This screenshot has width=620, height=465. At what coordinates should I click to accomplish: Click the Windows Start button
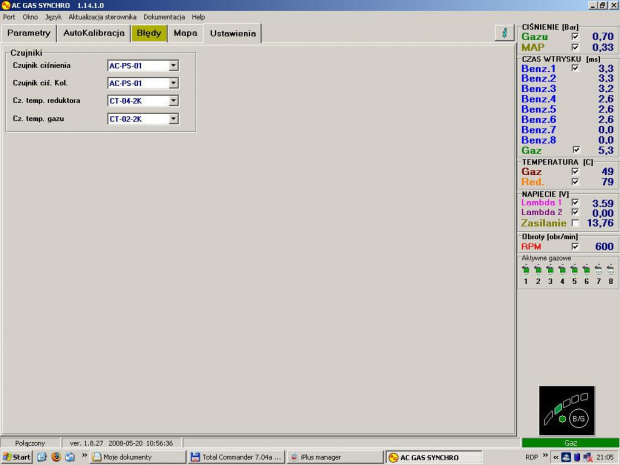(x=17, y=457)
